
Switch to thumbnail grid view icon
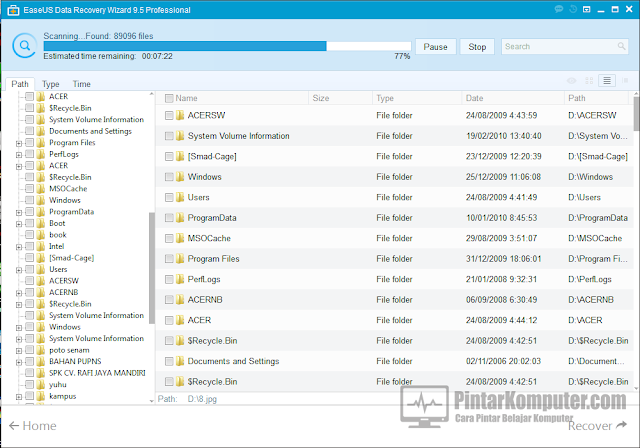click(x=589, y=81)
